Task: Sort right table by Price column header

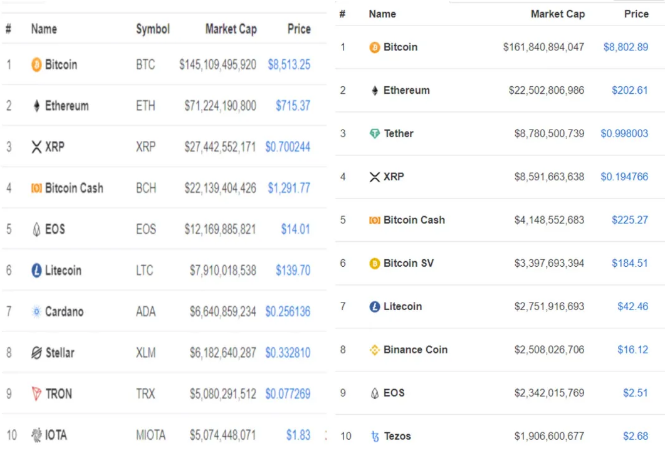Action: [636, 14]
